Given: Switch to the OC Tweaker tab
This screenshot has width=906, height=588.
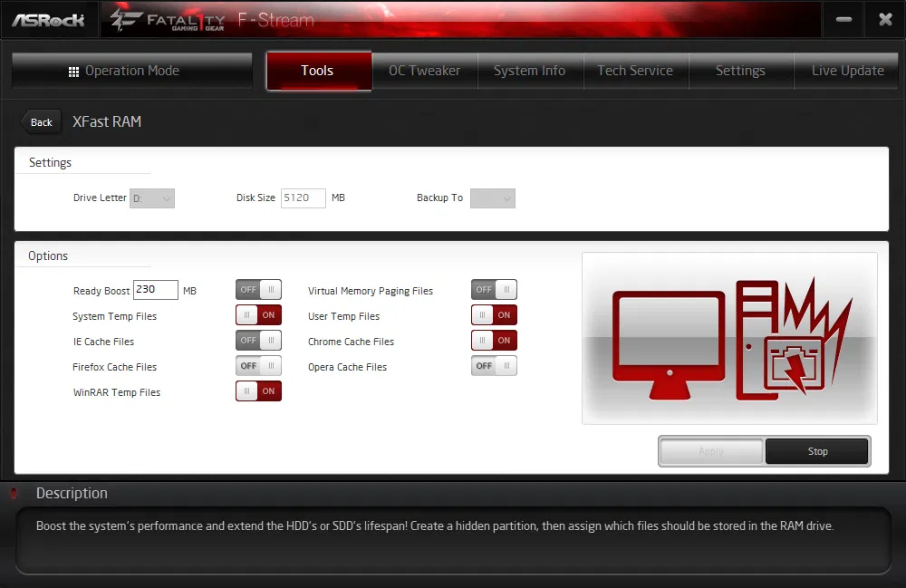Looking at the screenshot, I should click(425, 71).
